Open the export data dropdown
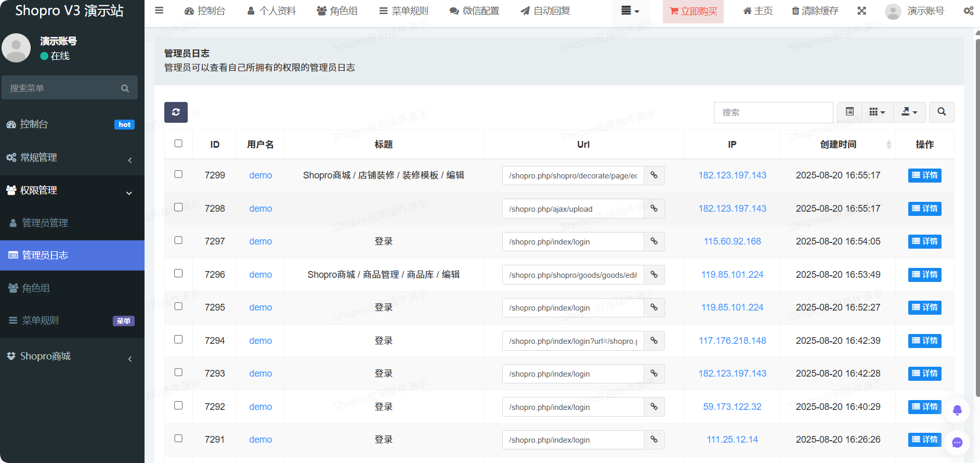The image size is (980, 463). (909, 112)
